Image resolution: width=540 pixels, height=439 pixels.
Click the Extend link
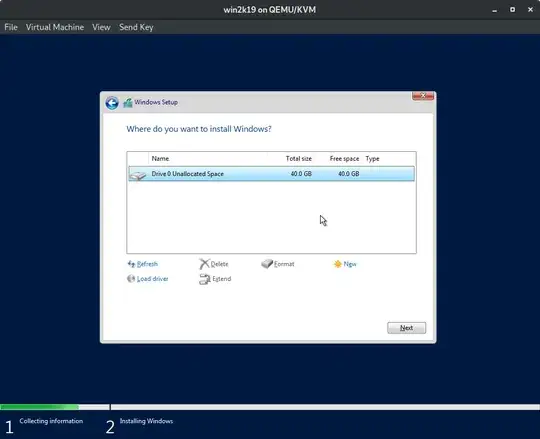[x=221, y=279]
